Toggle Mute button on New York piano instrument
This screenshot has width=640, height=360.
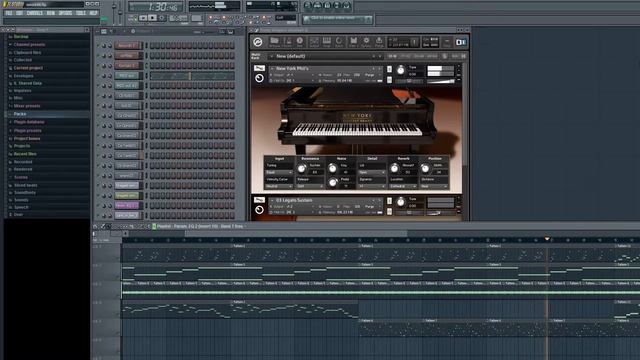point(389,80)
